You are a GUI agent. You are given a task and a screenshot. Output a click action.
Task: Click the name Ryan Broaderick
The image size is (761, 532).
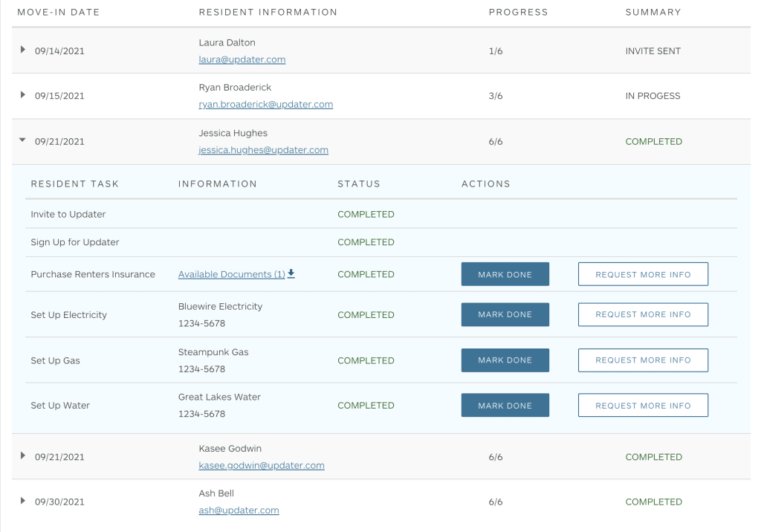coord(235,88)
